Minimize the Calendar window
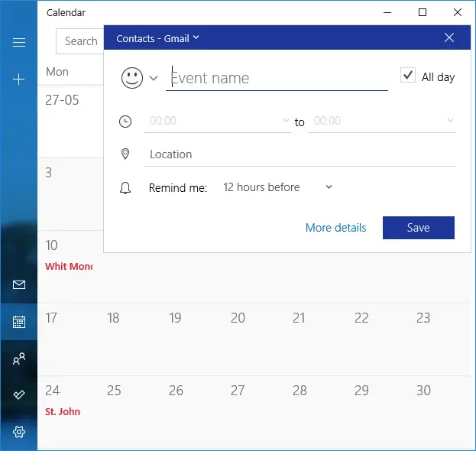 pos(387,12)
